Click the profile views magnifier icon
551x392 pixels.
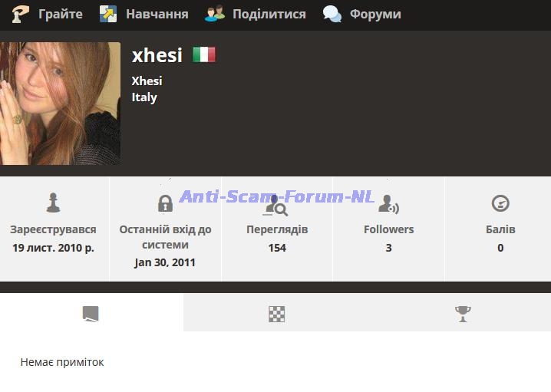(x=277, y=206)
